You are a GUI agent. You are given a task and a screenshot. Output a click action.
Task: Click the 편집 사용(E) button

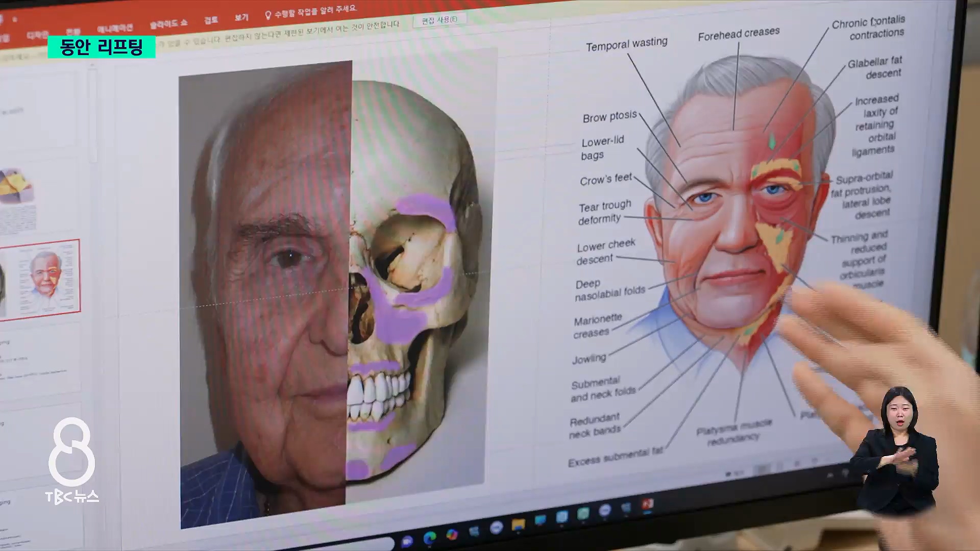(439, 20)
